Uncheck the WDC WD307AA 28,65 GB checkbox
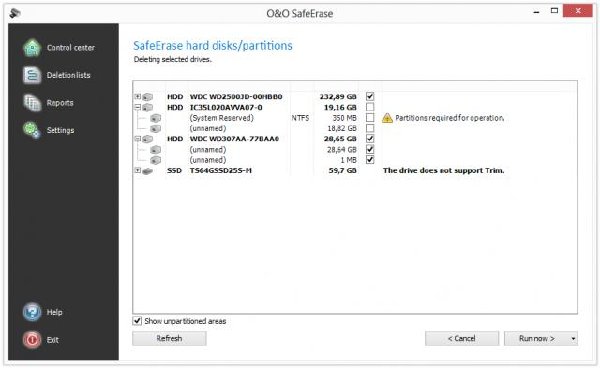The height and width of the screenshot is (368, 600). click(x=370, y=138)
